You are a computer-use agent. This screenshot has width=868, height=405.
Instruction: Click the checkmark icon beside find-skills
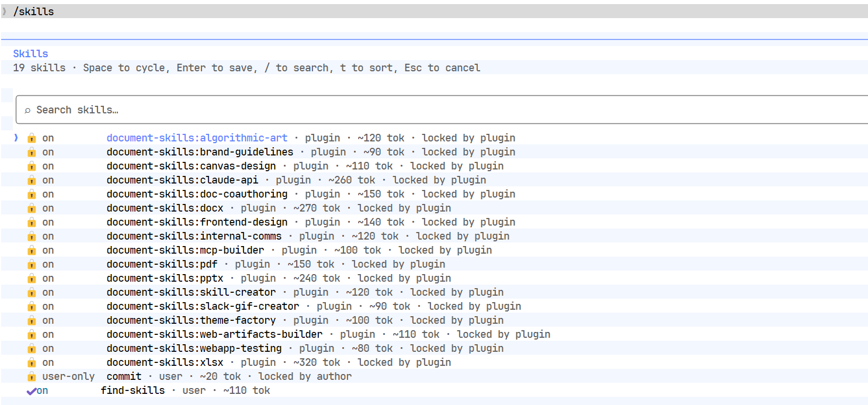31,391
